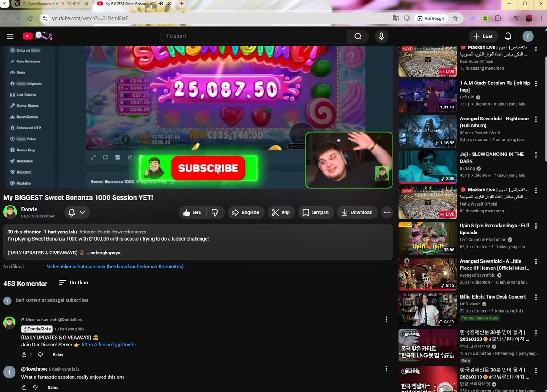
Task: Create a clip with Klip
Action: click(x=281, y=212)
